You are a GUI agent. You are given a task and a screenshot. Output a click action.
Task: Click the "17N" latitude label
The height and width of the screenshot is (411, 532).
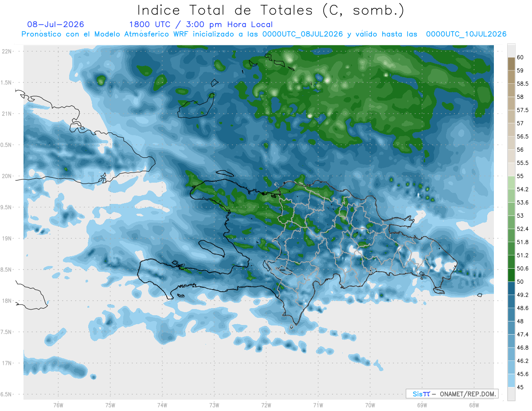click(x=7, y=363)
